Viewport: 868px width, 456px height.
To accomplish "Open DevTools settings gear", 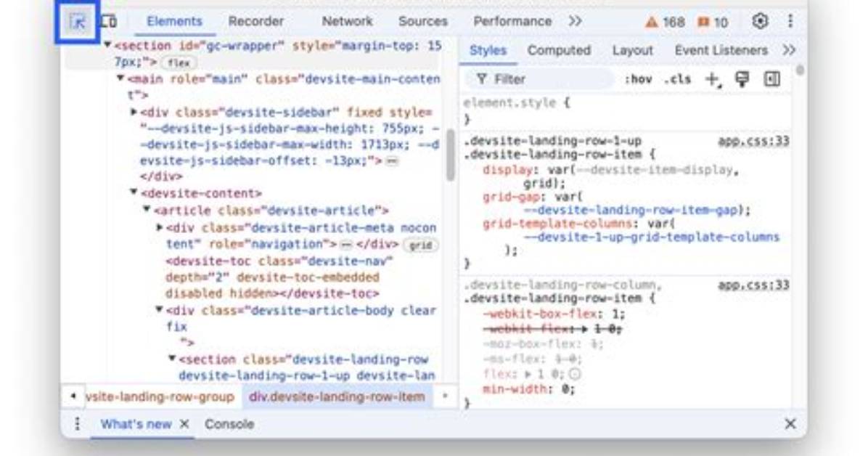I will click(760, 21).
